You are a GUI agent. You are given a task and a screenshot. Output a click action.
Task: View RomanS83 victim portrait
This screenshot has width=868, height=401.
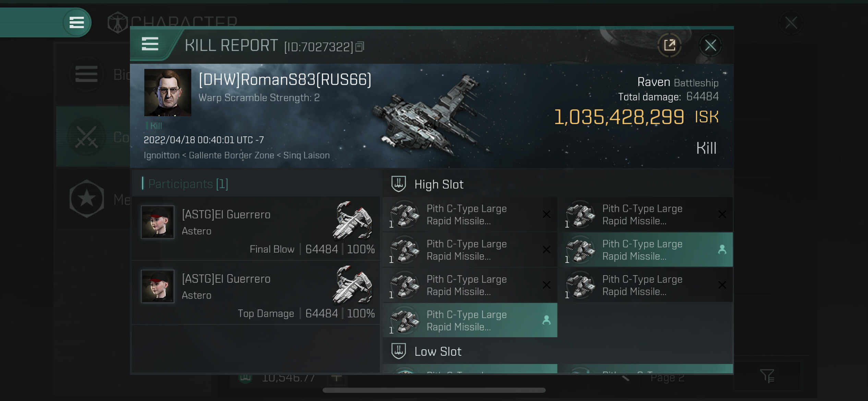tap(168, 93)
